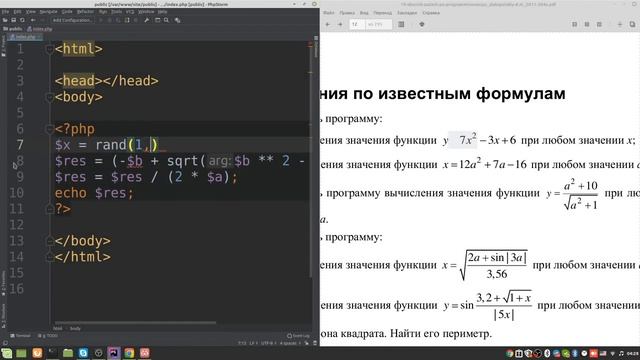This screenshot has width=640, height=360.
Task: Open the Skype icon in taskbar
Action: (x=83, y=353)
